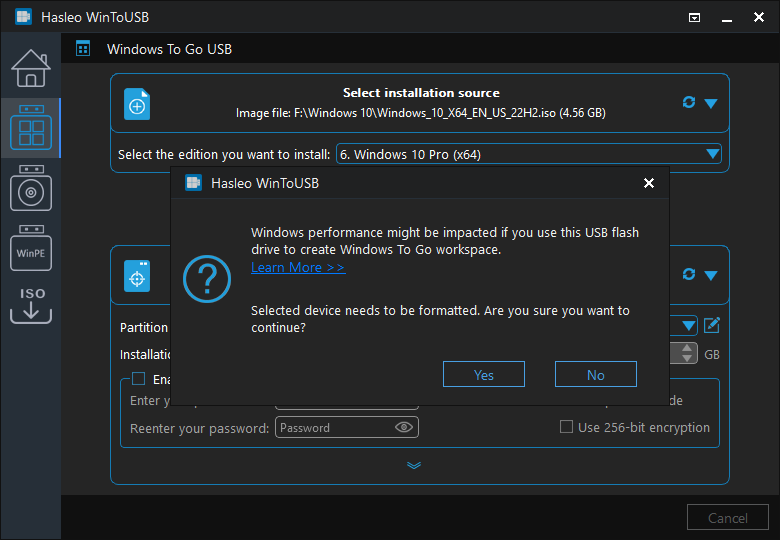The width and height of the screenshot is (780, 540).
Task: Minimize the Hasleo WinToUSB window
Action: point(727,19)
